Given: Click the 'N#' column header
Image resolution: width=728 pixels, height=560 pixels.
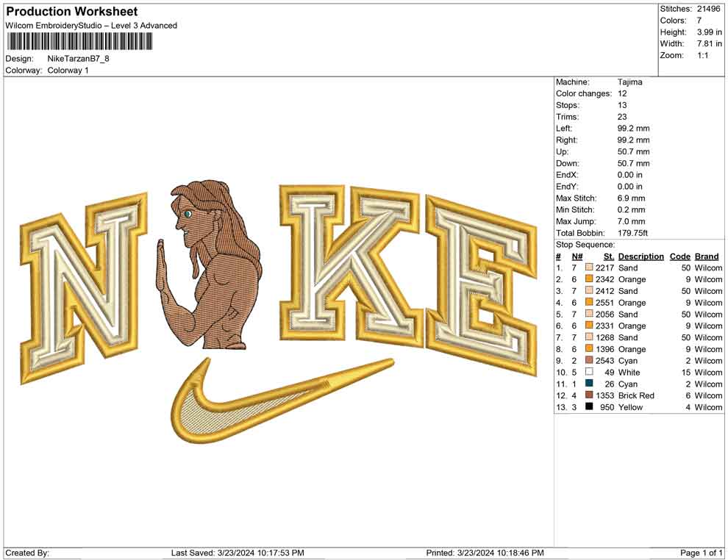Looking at the screenshot, I should (577, 256).
